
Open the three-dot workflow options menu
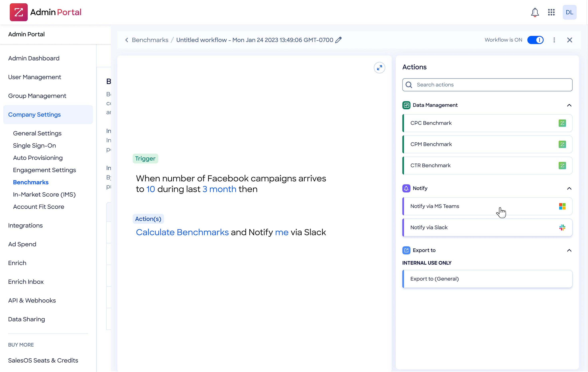pos(554,40)
